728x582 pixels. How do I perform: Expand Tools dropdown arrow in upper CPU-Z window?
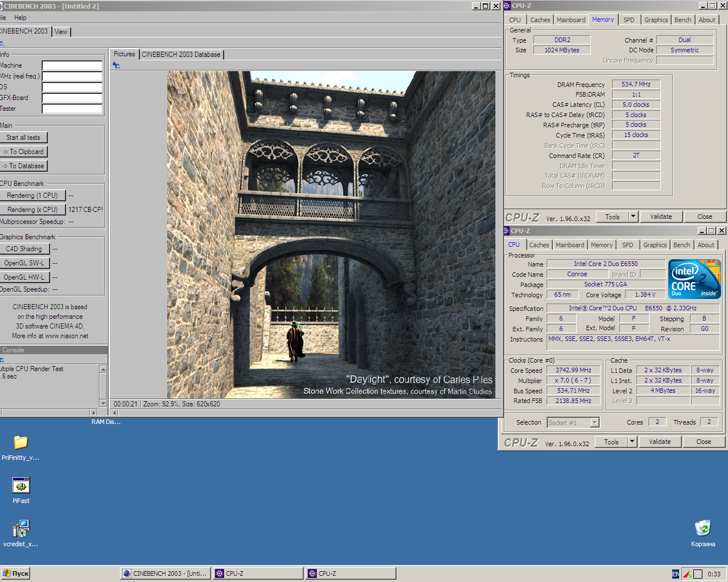click(633, 217)
